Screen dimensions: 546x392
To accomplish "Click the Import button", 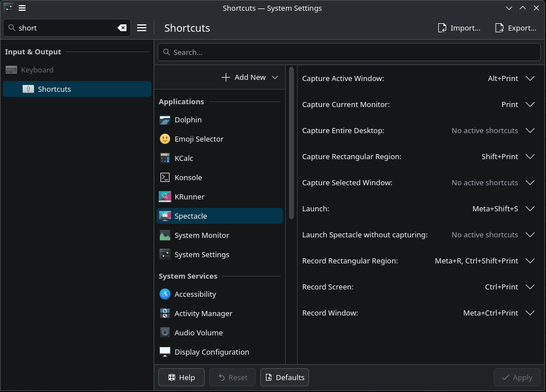I will 459,28.
